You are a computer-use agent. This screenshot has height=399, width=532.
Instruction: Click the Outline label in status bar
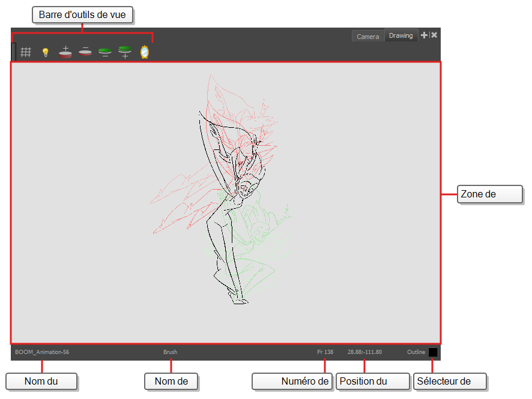tap(416, 352)
